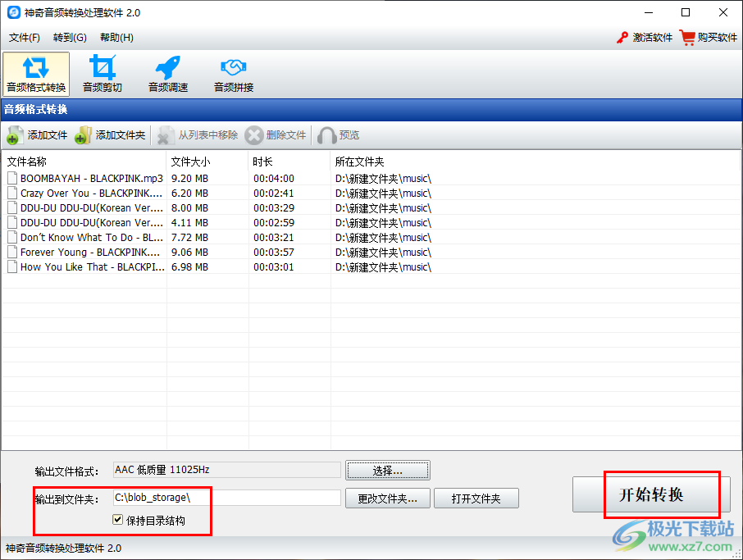The image size is (743, 560).
Task: Click the file icon beside Crazy Over You
Action: coord(12,193)
